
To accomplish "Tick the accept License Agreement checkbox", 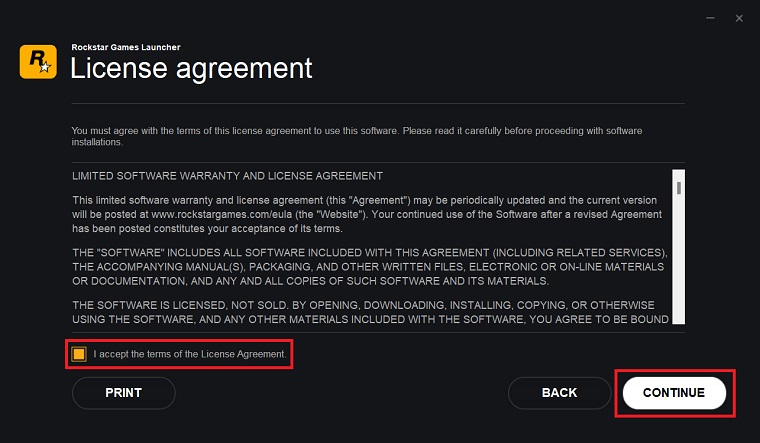I will click(x=79, y=354).
